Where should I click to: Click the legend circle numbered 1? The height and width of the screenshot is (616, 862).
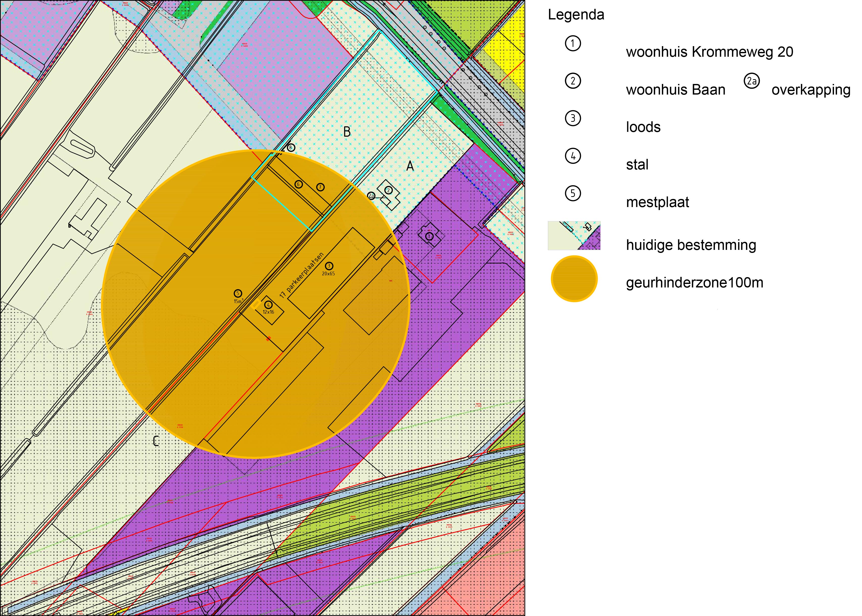572,43
